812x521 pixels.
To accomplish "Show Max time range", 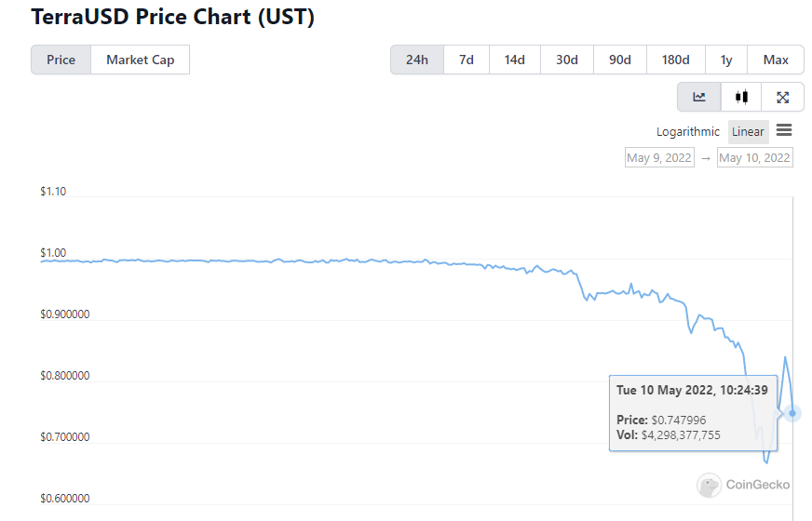I will coord(776,60).
